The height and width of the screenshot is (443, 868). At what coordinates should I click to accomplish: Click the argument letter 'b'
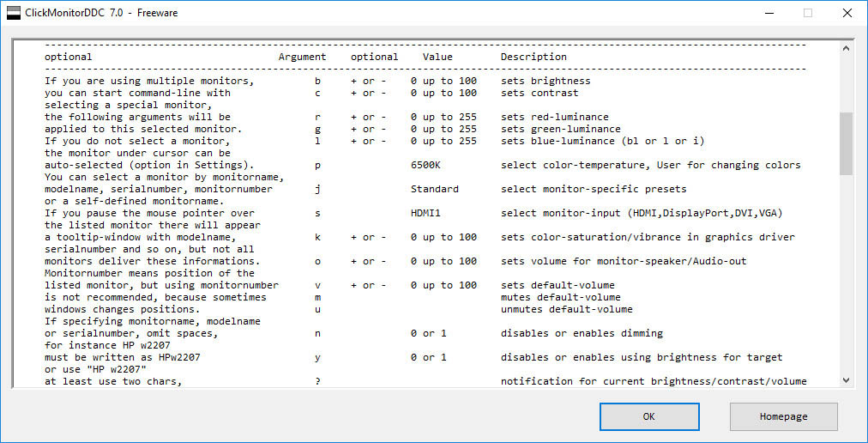pyautogui.click(x=317, y=81)
